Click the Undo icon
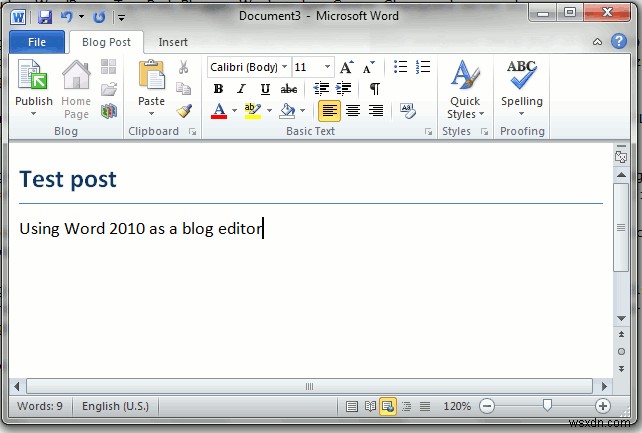This screenshot has height=433, width=642. [66, 17]
